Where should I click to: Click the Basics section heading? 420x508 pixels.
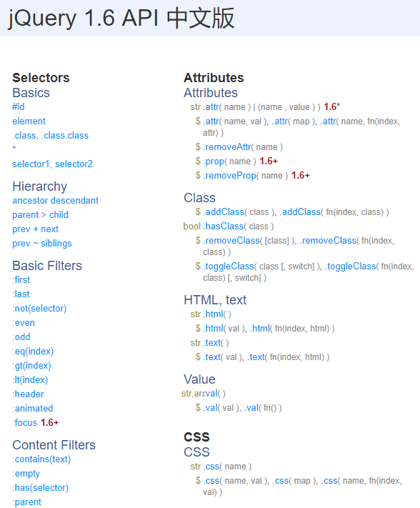(x=31, y=93)
